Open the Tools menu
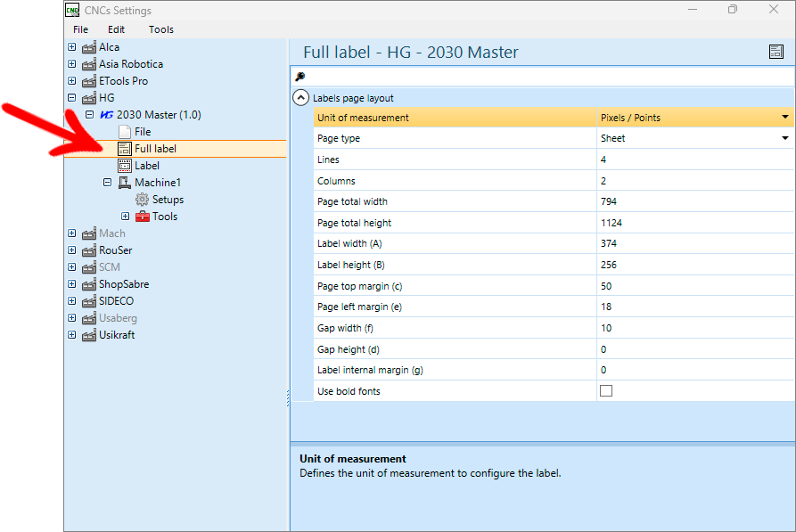The width and height of the screenshot is (796, 532). [x=161, y=29]
